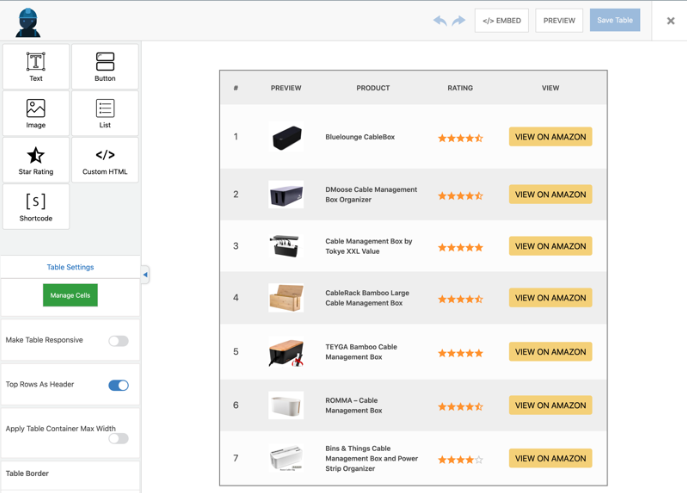Select the row number 4 cell
The image size is (687, 493).
pos(236,298)
